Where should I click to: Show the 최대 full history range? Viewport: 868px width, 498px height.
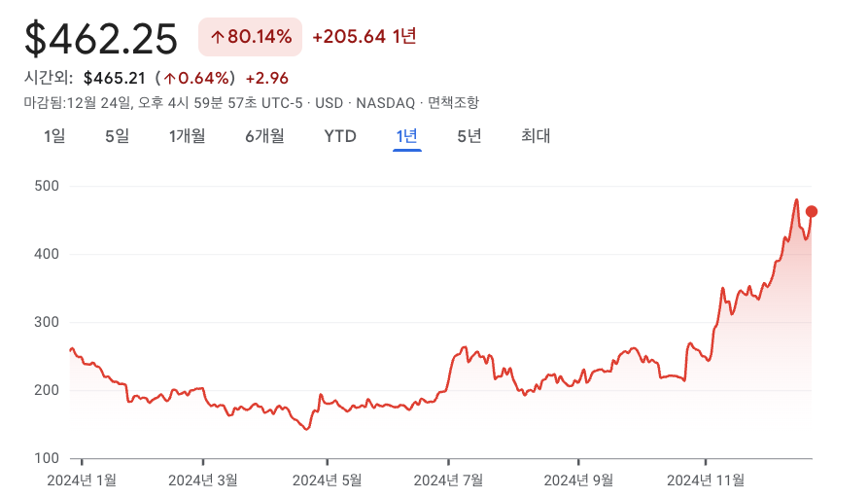click(536, 136)
